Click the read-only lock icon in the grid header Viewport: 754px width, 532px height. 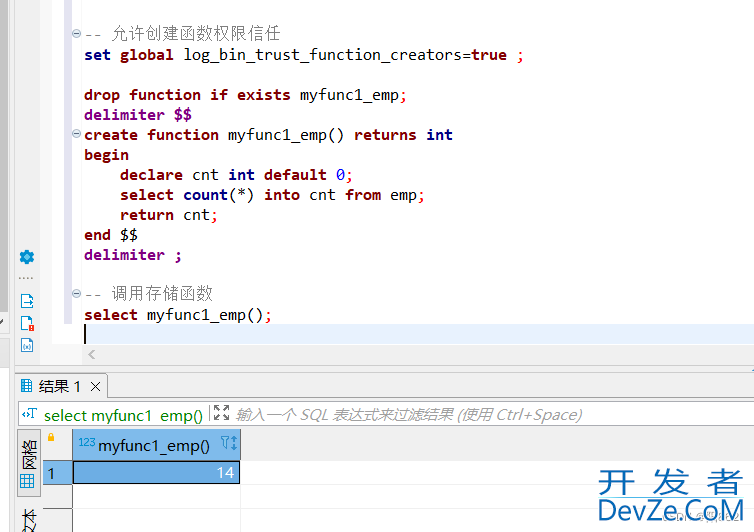(x=51, y=437)
